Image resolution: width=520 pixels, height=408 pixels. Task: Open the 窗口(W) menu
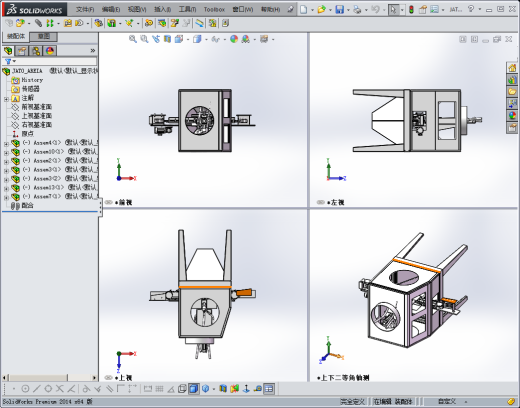pos(243,9)
